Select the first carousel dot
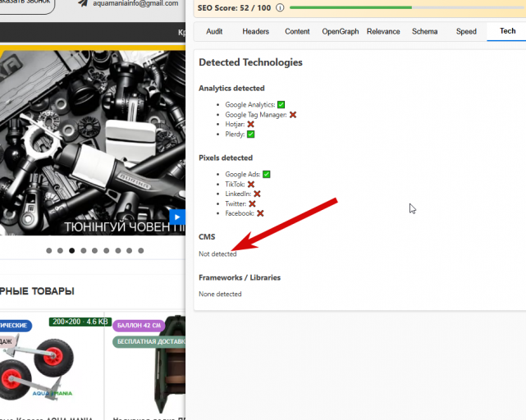This screenshot has width=526, height=420. [49, 250]
